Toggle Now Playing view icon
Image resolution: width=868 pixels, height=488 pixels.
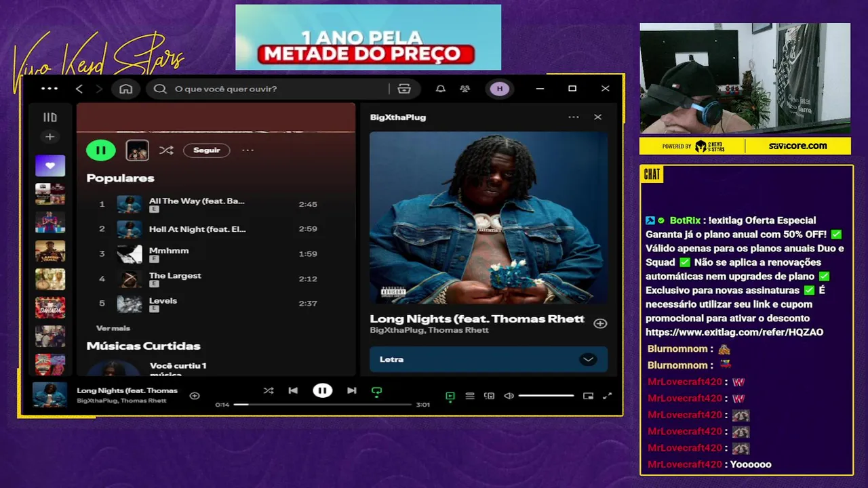(x=450, y=396)
